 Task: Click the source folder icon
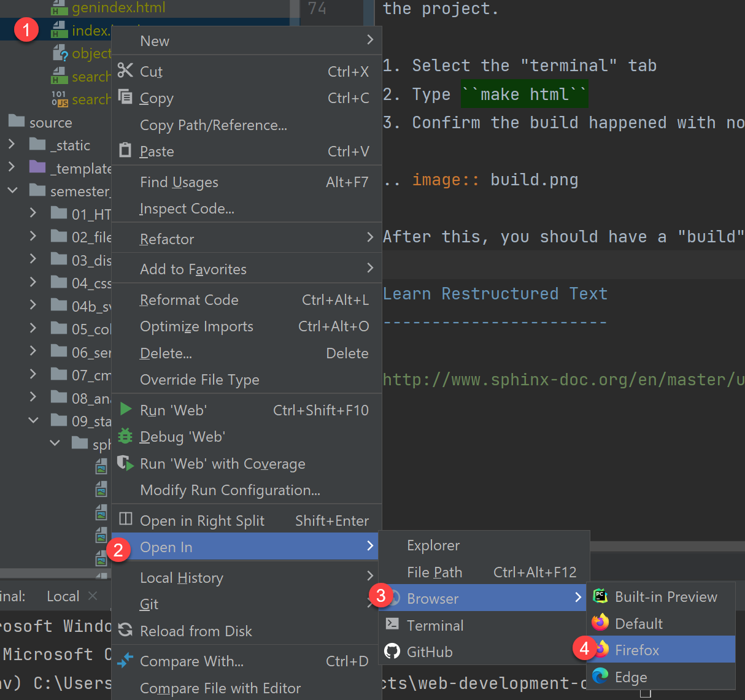tap(17, 121)
